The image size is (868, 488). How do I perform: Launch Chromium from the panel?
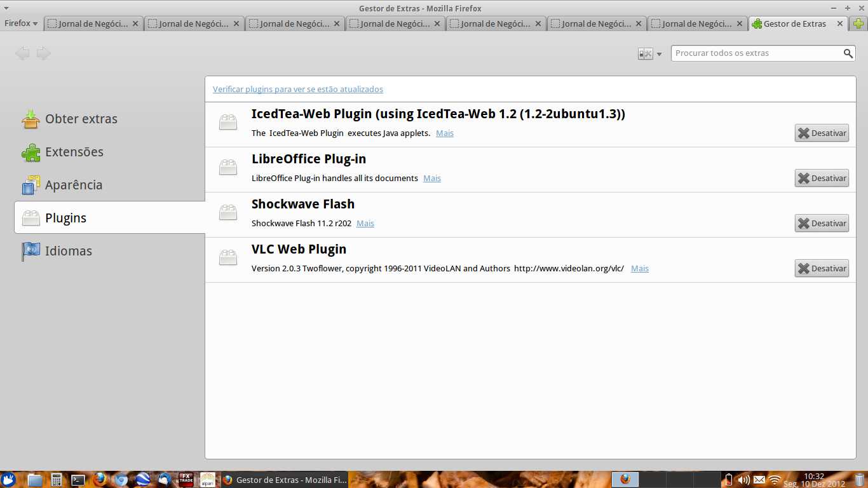point(121,480)
